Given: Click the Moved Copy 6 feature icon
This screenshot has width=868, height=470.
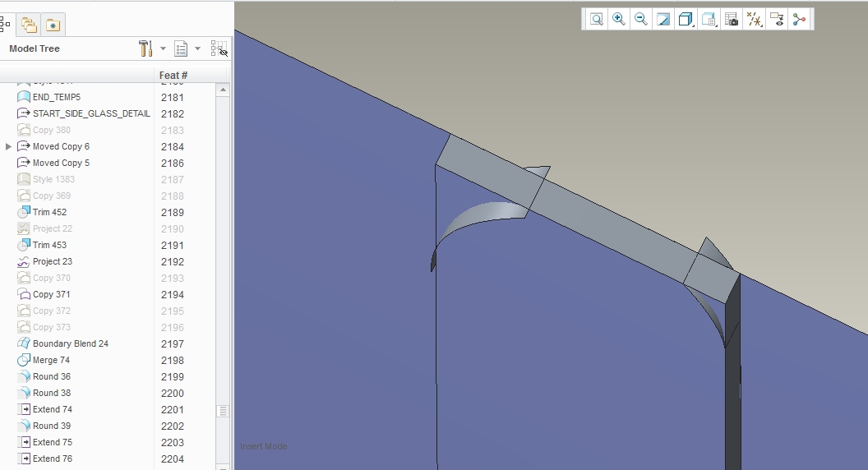Looking at the screenshot, I should tap(23, 146).
